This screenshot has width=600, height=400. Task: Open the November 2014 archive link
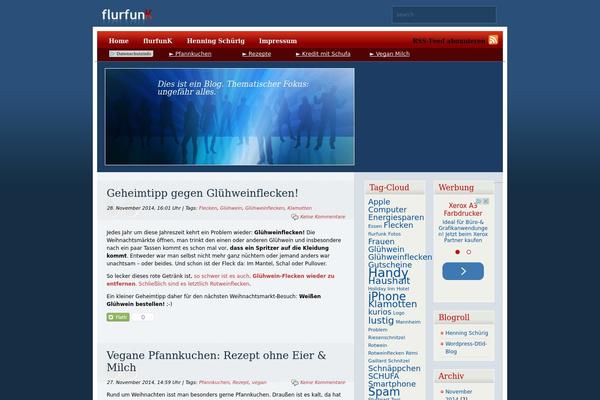(458, 395)
